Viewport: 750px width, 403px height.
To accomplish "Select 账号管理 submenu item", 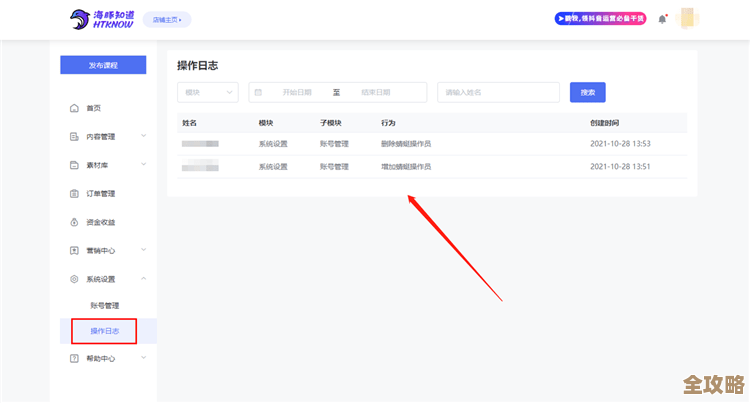I will [x=105, y=305].
